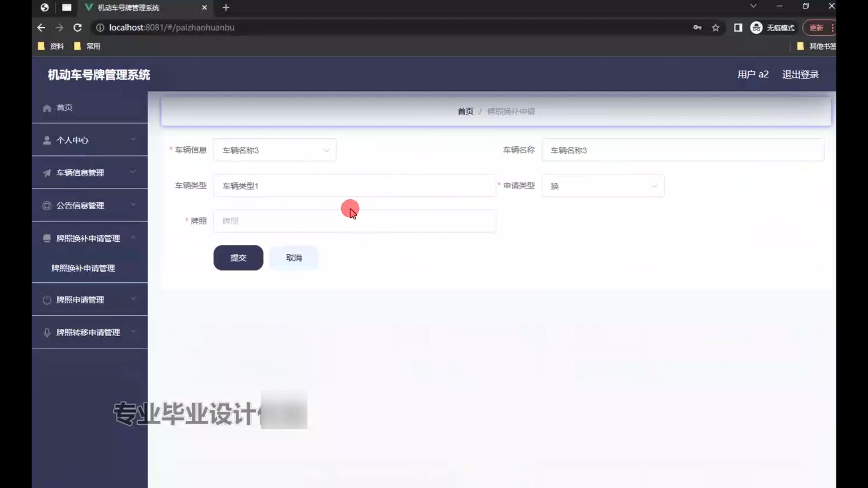868x488 pixels.
Task: Go back using browser back arrow
Action: [x=41, y=28]
